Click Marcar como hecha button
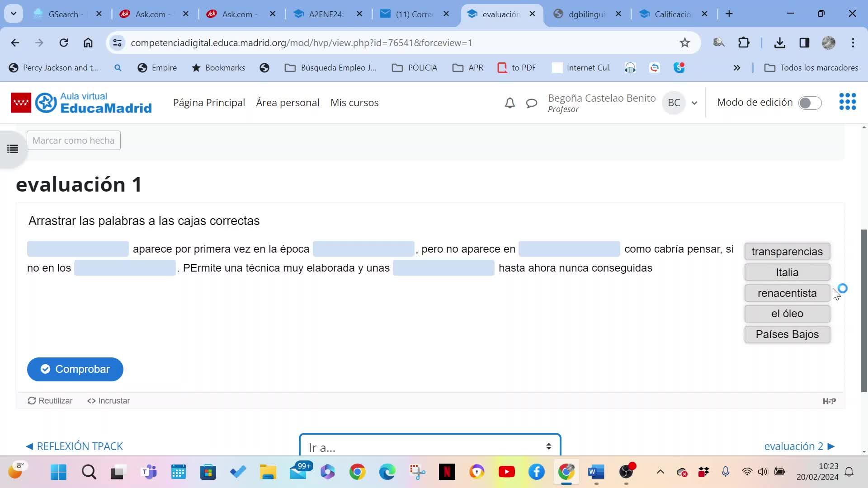 pyautogui.click(x=74, y=141)
